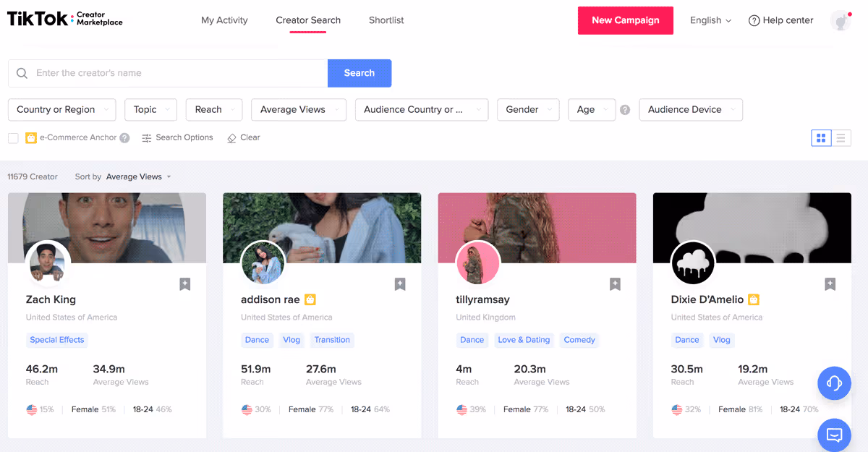This screenshot has height=452, width=868.
Task: Click Dixie D'Amelio's e-commerce badge icon
Action: pos(754,299)
